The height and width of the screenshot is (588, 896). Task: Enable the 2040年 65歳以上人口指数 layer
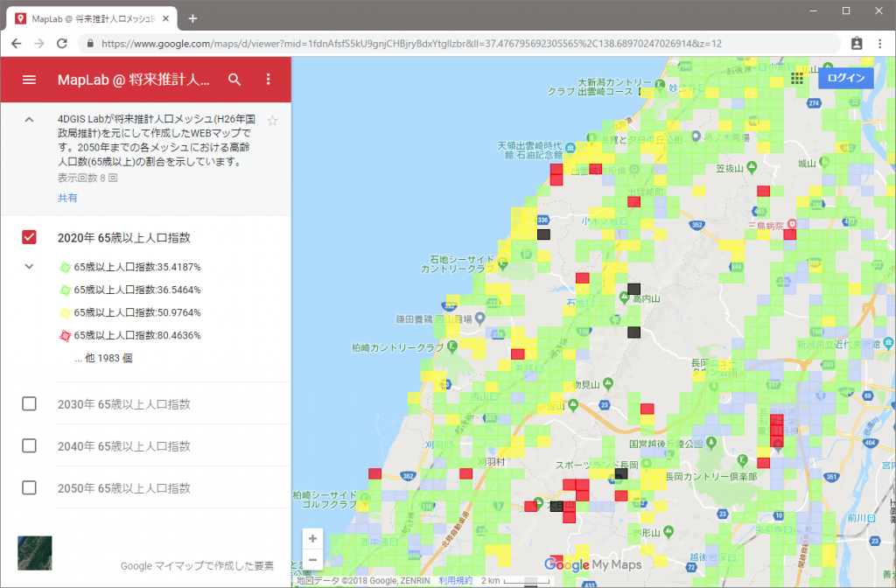click(29, 445)
